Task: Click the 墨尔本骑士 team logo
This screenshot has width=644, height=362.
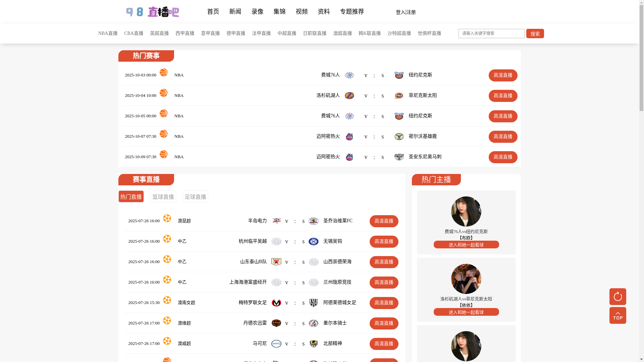Action: (x=314, y=323)
